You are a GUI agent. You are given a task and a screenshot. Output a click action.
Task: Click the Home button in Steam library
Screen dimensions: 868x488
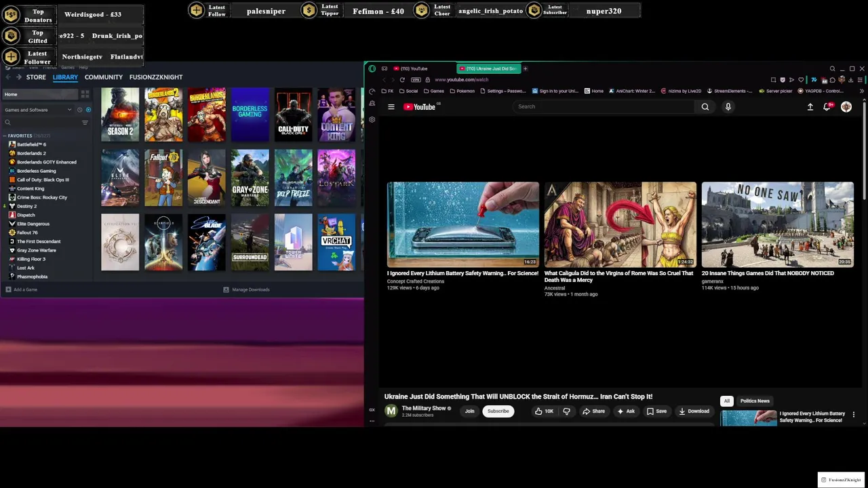[x=39, y=94]
